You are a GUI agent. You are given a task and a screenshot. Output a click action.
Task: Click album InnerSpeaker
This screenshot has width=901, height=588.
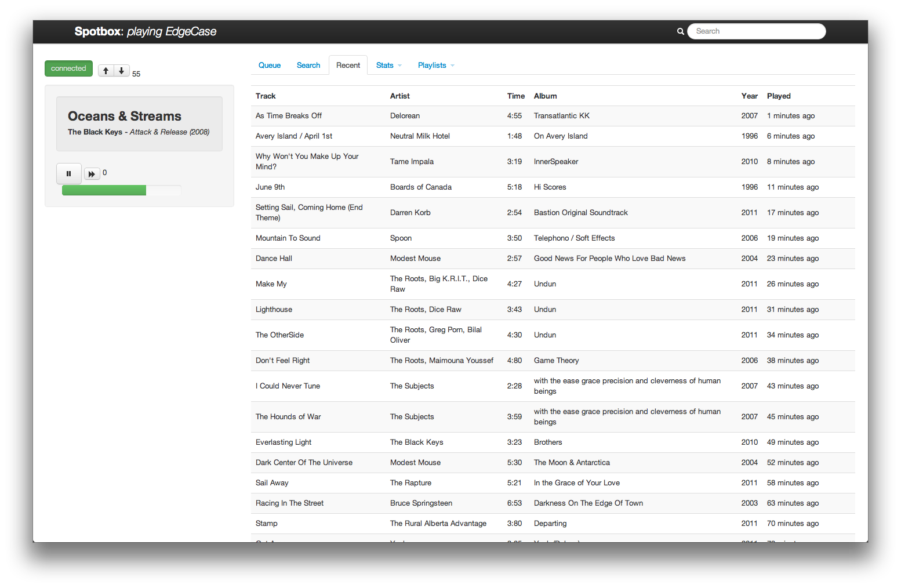(x=556, y=162)
